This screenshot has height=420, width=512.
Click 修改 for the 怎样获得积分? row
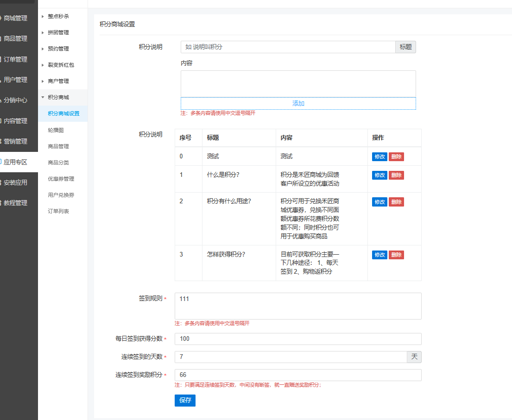[x=379, y=255]
